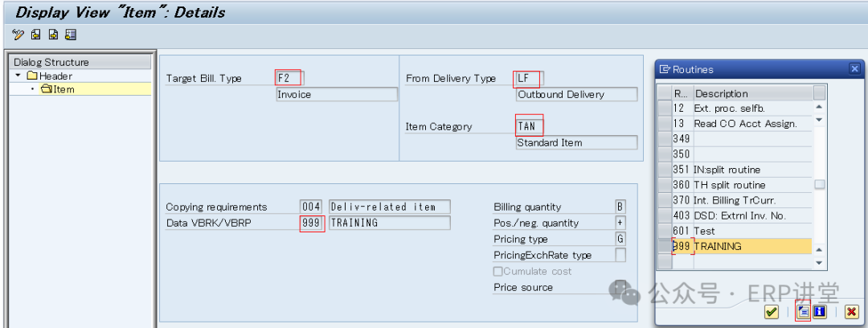Viewport: 868px width, 328px height.
Task: Click the Data VBRK/VBRP field containing 999
Action: tap(311, 223)
